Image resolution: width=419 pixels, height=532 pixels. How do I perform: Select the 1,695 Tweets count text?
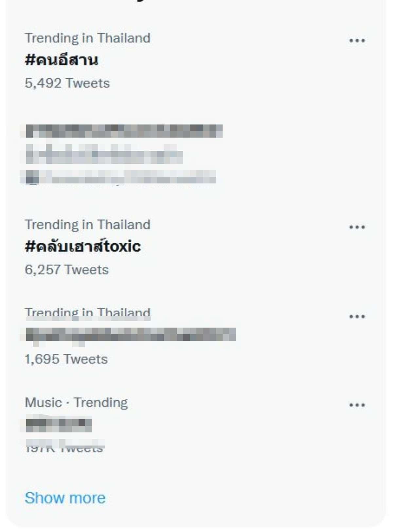point(66,359)
